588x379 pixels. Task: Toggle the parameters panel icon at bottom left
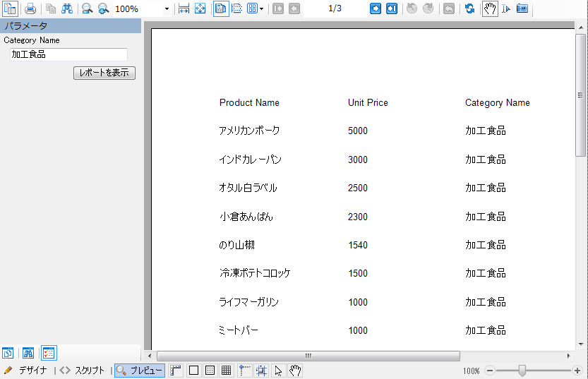[49, 352]
